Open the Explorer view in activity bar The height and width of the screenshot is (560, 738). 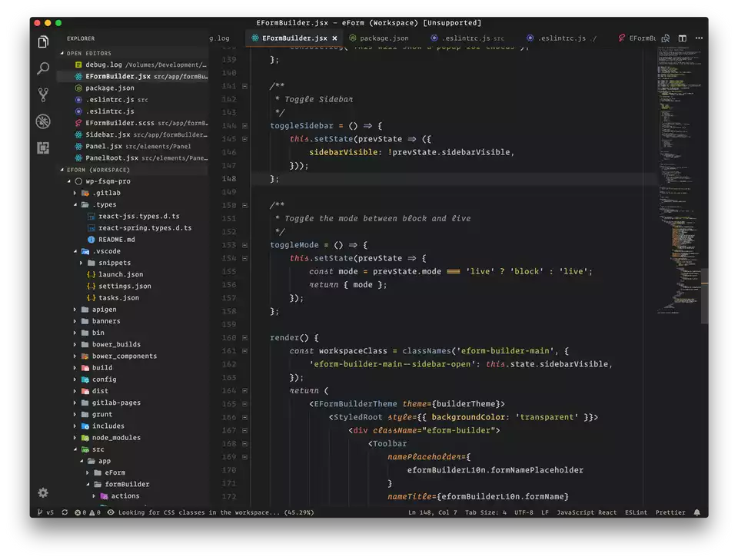pos(43,41)
